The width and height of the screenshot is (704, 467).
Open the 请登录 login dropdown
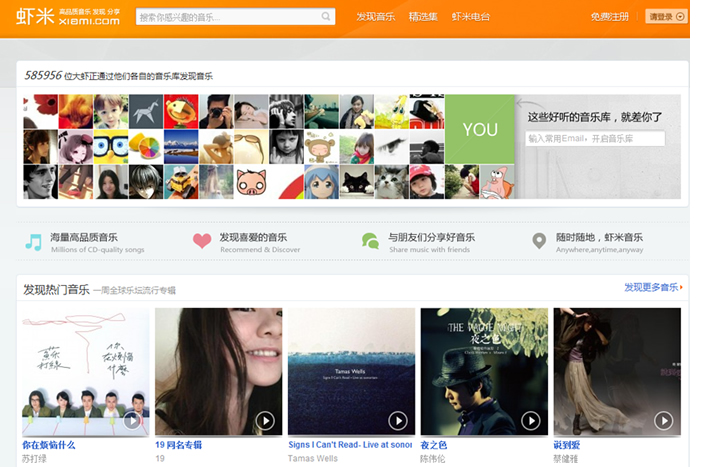666,17
